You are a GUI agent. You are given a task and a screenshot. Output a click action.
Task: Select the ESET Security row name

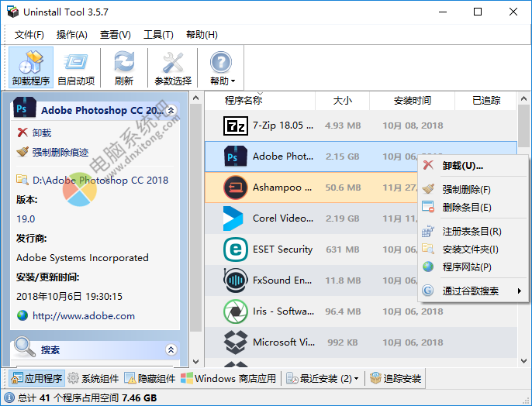click(282, 249)
